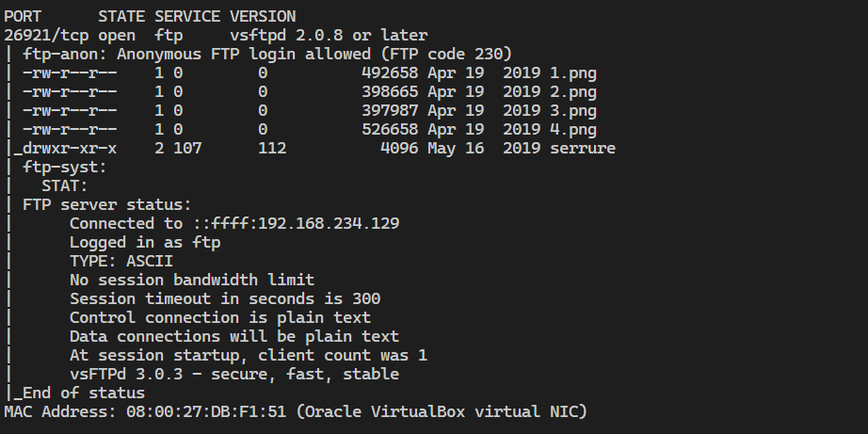Click the 1.png filename in listing

point(573,73)
